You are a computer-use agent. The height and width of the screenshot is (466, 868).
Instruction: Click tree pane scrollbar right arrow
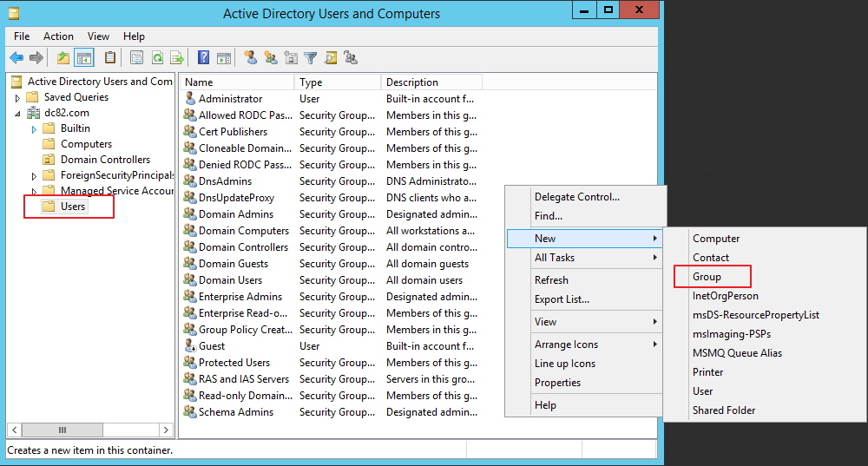click(166, 430)
